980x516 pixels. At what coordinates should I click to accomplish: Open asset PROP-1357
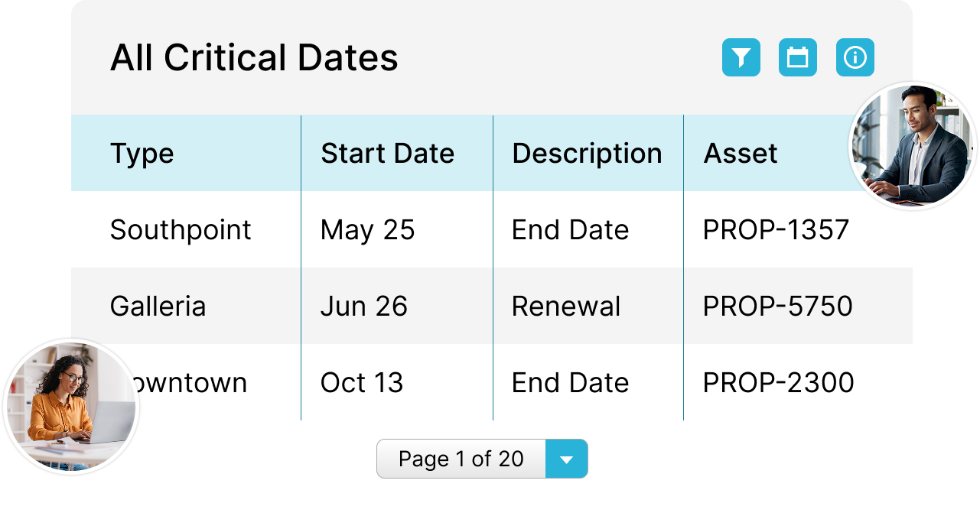click(776, 230)
